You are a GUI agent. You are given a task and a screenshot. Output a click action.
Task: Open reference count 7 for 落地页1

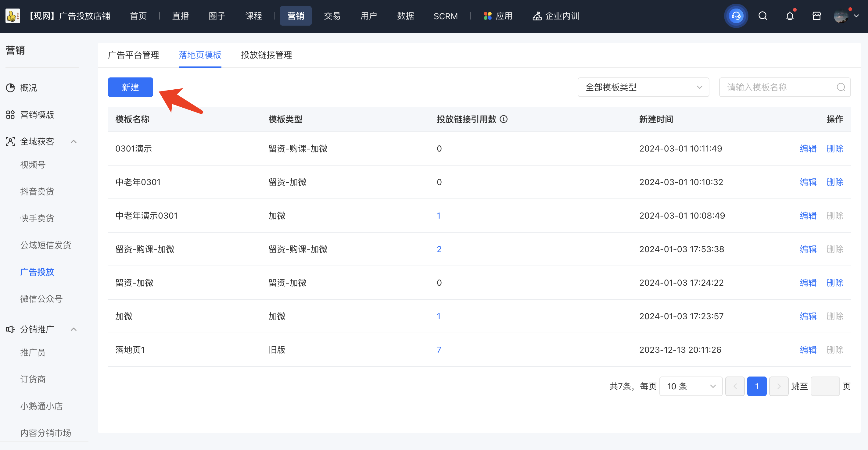(439, 350)
